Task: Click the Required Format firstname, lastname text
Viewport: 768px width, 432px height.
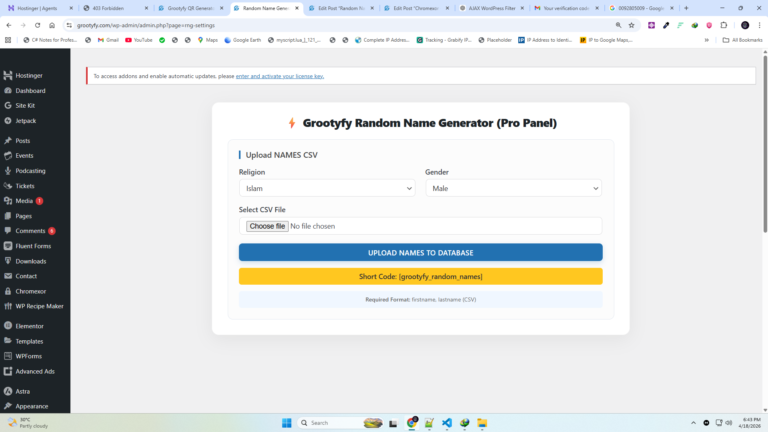Action: click(421, 299)
